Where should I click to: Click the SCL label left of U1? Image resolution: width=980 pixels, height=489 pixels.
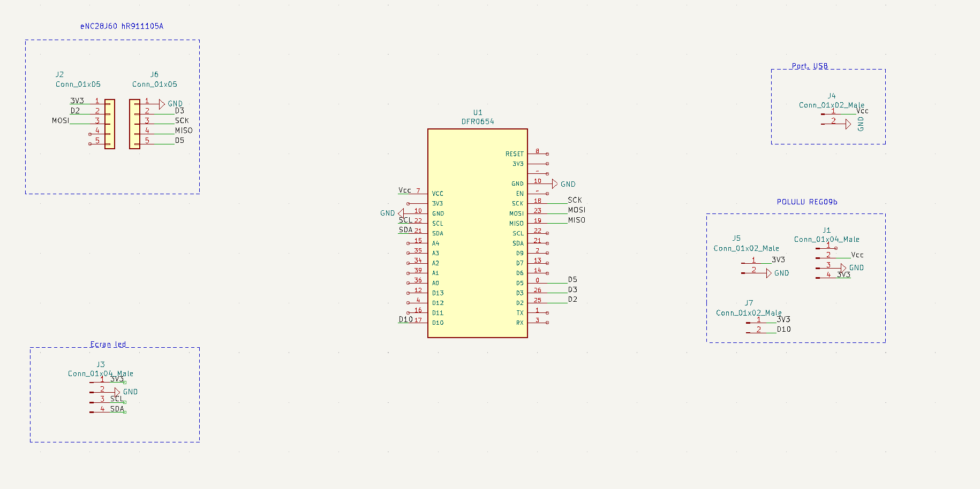click(405, 220)
